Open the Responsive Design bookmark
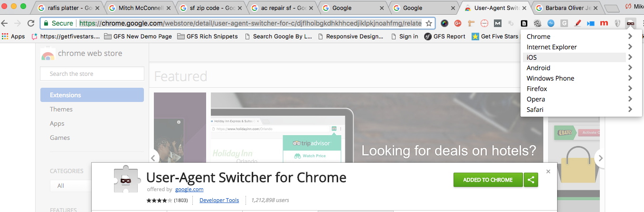 coord(350,37)
